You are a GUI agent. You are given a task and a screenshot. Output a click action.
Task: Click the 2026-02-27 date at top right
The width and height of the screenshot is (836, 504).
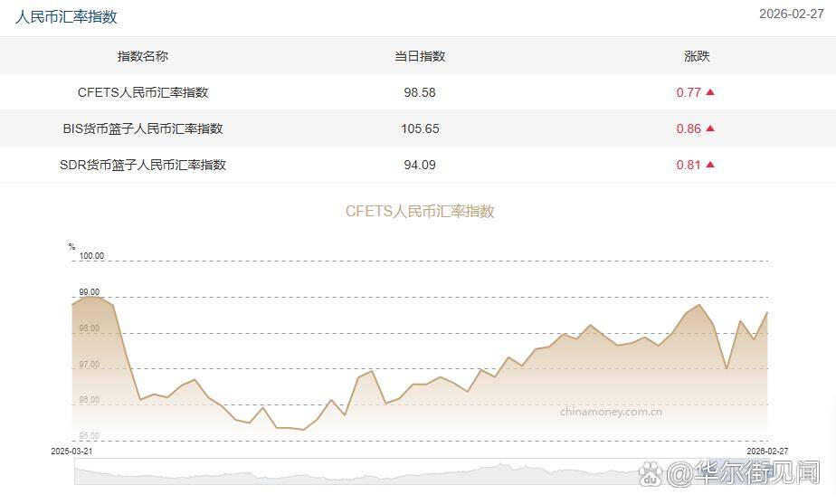click(790, 14)
